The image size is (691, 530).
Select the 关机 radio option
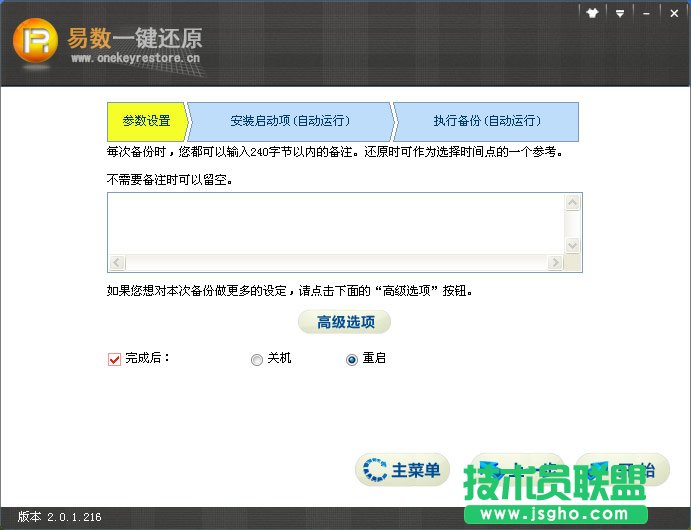point(257,360)
